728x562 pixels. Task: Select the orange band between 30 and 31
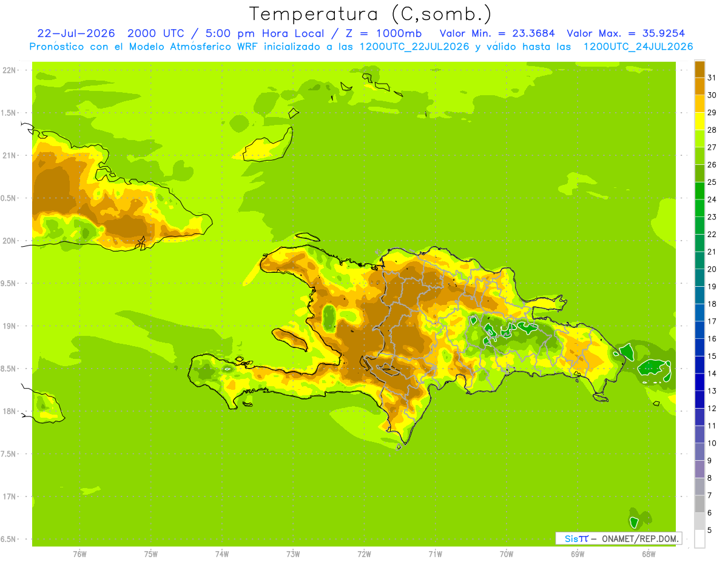(x=699, y=86)
